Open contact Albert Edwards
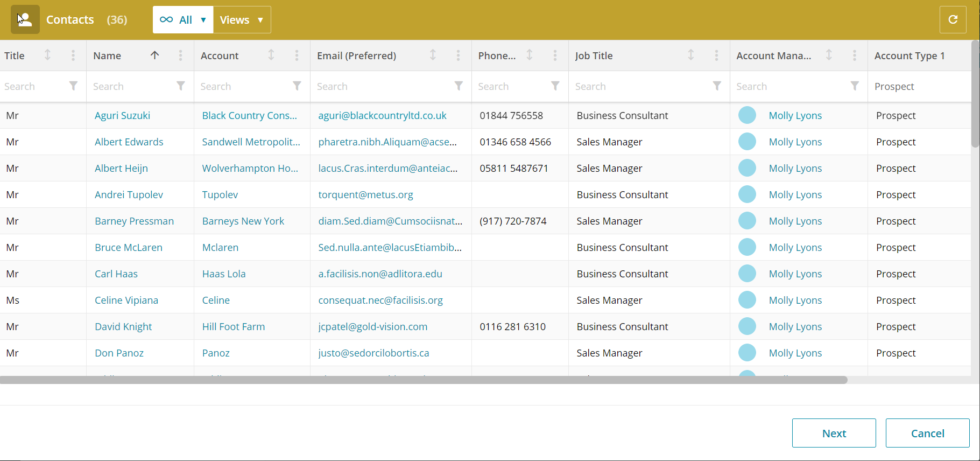The width and height of the screenshot is (980, 461). coord(129,142)
